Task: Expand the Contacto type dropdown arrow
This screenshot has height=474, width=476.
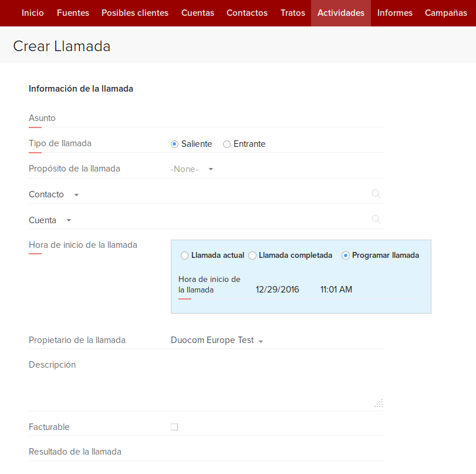Action: pos(76,195)
